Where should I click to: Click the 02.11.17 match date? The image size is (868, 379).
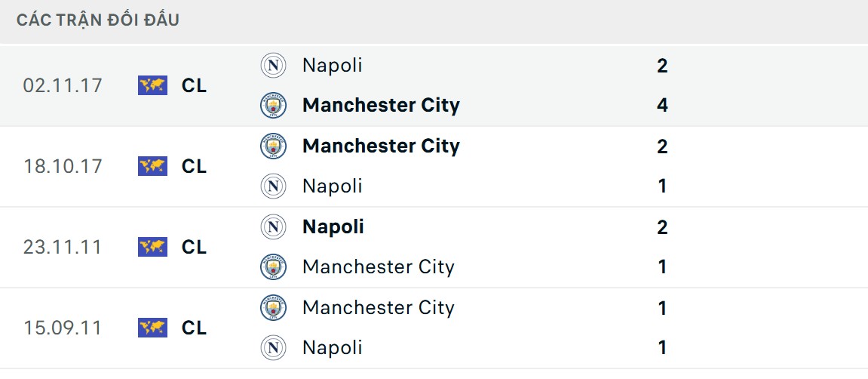(x=63, y=85)
